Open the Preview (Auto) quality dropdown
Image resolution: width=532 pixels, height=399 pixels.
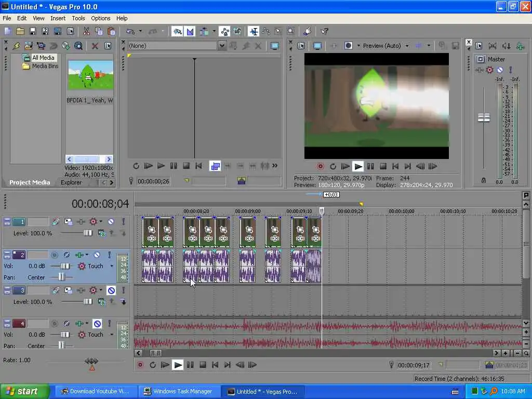[x=407, y=46]
